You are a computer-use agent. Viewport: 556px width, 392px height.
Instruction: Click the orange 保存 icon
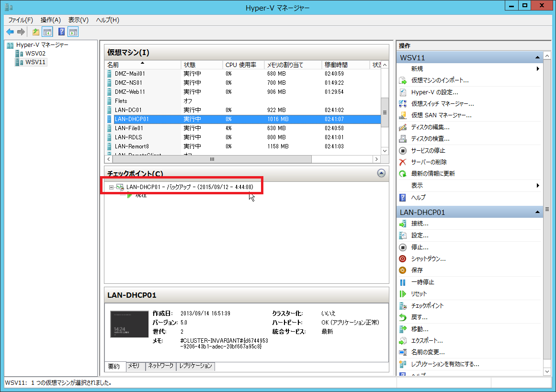403,270
